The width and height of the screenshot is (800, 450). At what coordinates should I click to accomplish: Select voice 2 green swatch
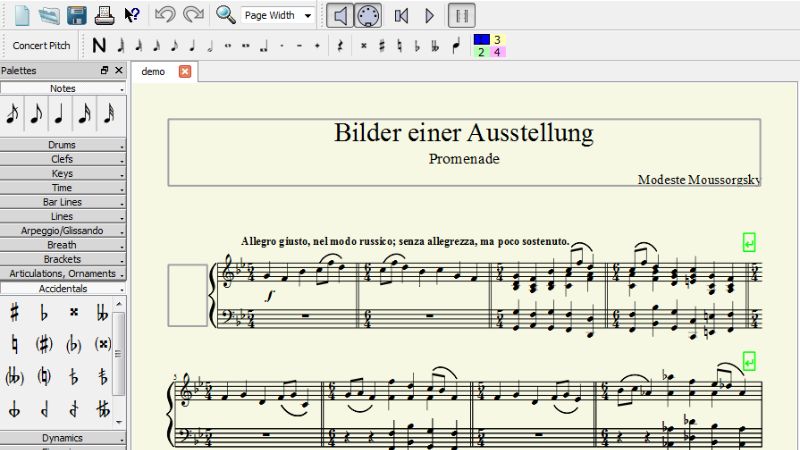[x=482, y=52]
